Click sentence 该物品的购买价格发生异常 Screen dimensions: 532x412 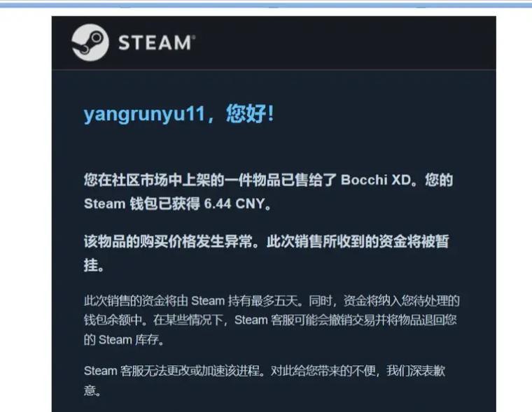pyautogui.click(x=168, y=241)
